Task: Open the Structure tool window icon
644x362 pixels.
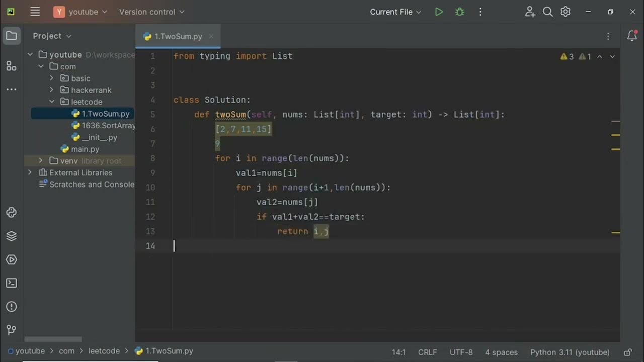Action: (12, 66)
